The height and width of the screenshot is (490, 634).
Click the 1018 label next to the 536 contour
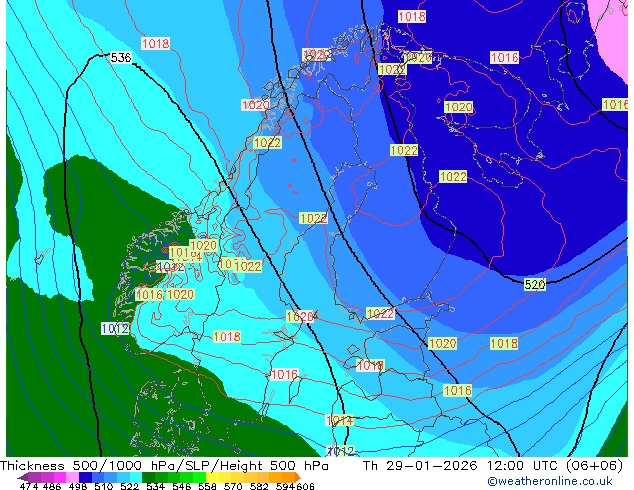click(x=155, y=43)
